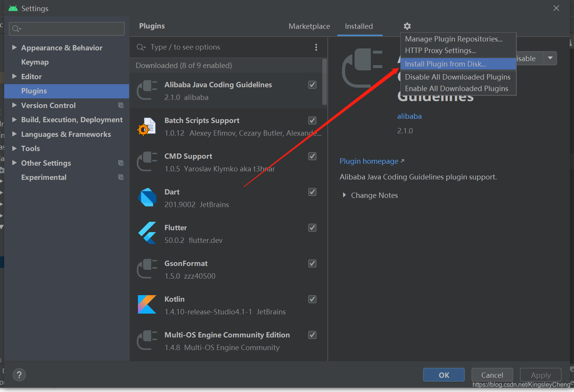Image resolution: width=574 pixels, height=392 pixels.
Task: Choose HTTP Proxy Settings menu item
Action: tap(458, 50)
